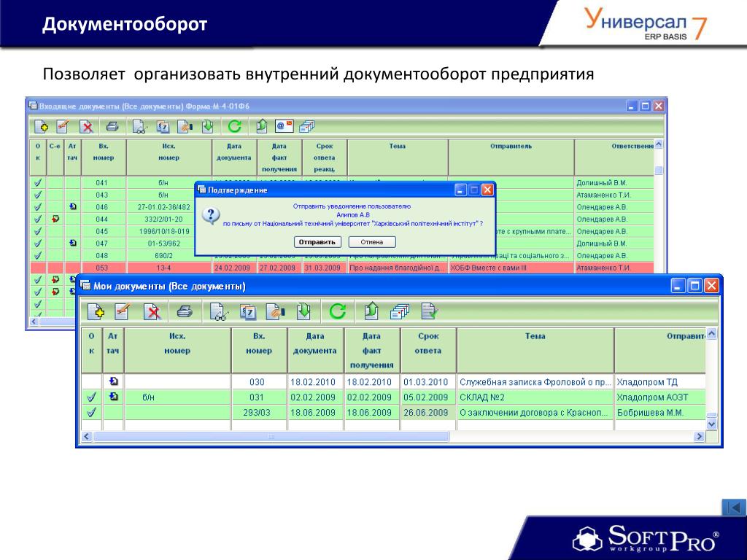This screenshot has width=747, height=560.
Task: Toggle OK checkmark for row 041
Action: point(38,182)
